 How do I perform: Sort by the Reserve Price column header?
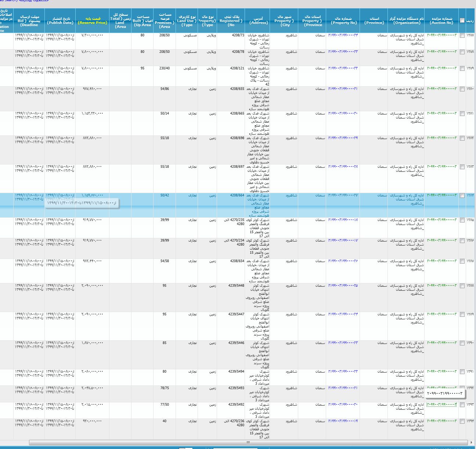pyautogui.click(x=92, y=21)
